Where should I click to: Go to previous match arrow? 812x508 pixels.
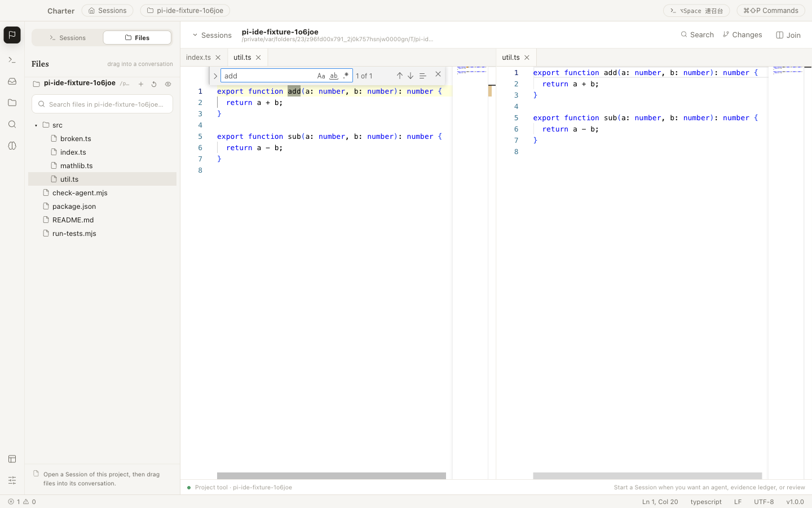pyautogui.click(x=399, y=76)
